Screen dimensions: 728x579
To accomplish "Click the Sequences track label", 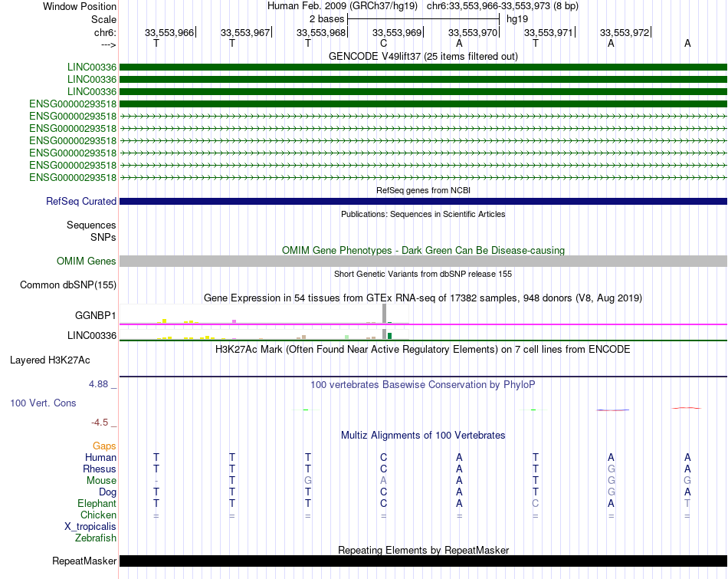I will coord(91,225).
